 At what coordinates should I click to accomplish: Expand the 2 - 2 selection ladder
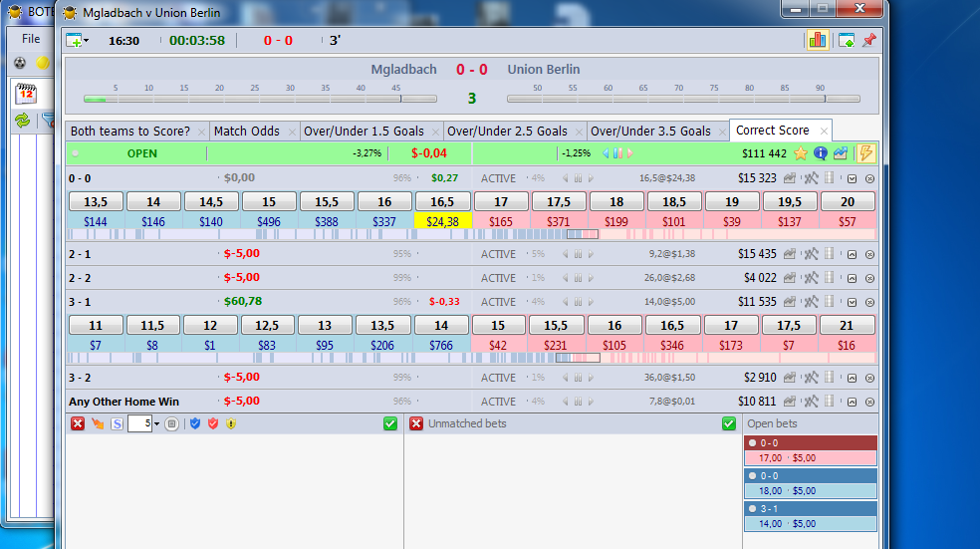[x=852, y=278]
